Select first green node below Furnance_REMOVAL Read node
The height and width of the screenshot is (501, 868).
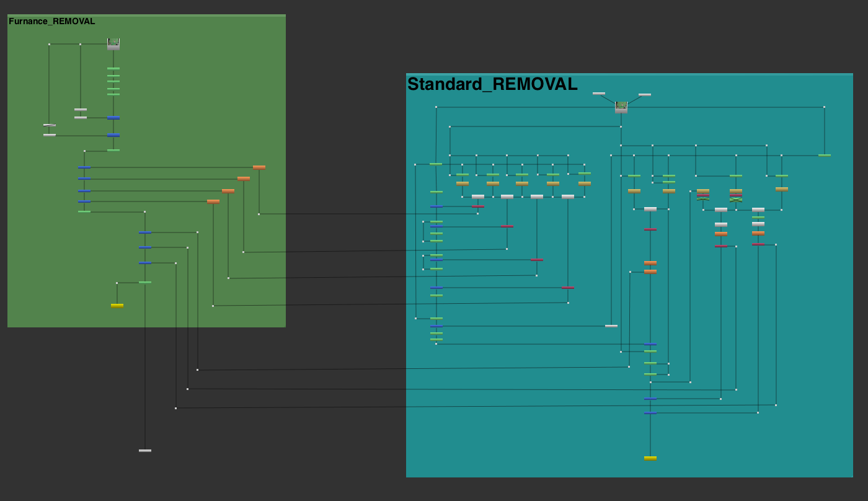coord(113,69)
